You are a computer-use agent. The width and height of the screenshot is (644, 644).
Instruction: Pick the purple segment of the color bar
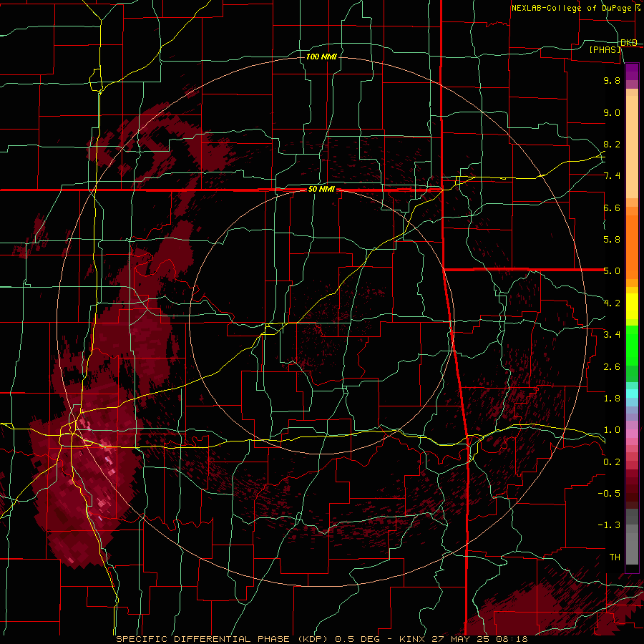click(632, 72)
